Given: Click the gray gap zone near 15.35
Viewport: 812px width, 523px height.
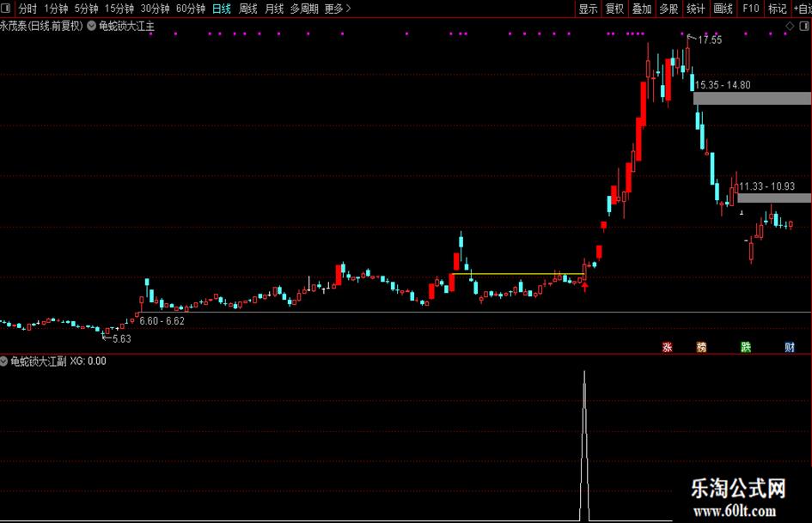Looking at the screenshot, I should 753,99.
